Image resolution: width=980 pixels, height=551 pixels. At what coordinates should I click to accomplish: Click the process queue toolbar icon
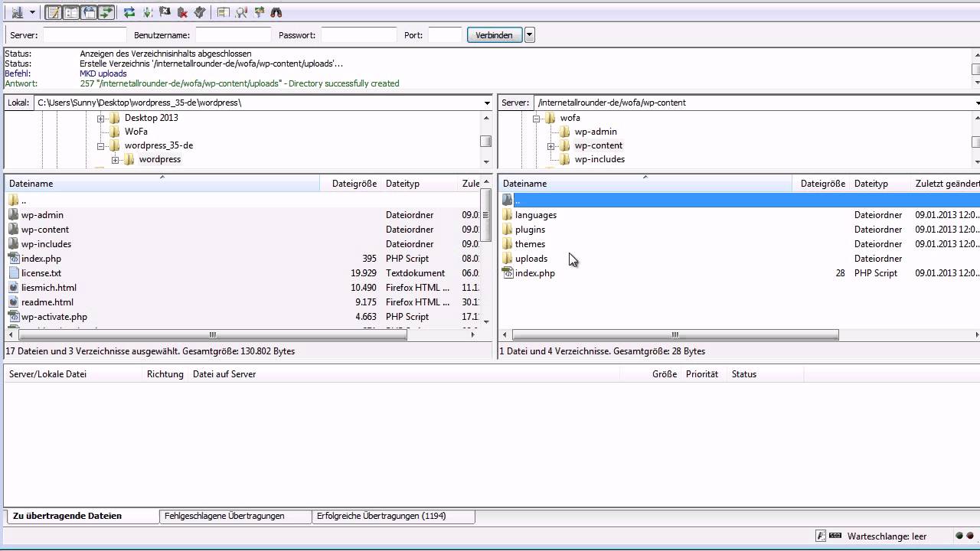148,12
